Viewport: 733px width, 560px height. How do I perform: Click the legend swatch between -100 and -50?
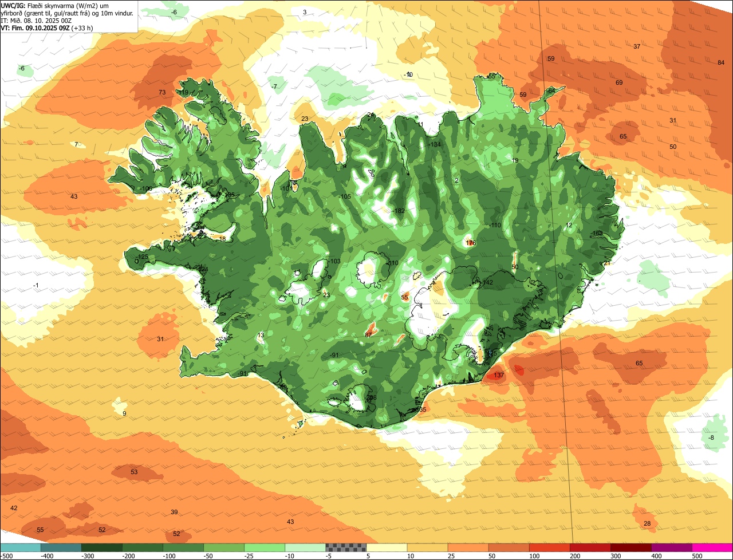[x=183, y=547]
